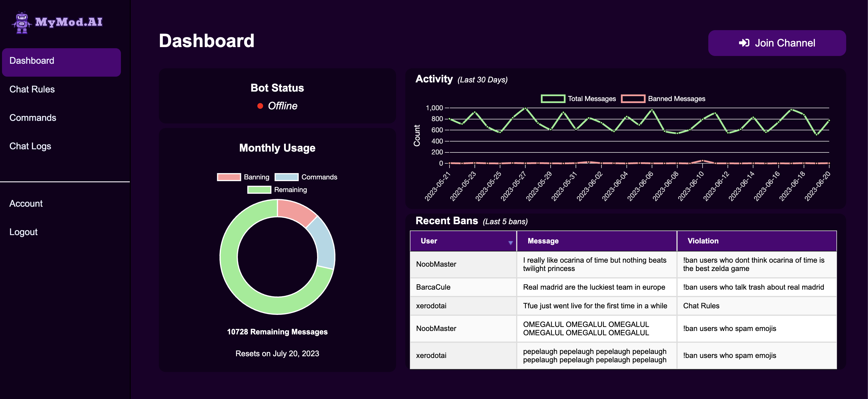The width and height of the screenshot is (868, 399).
Task: Go to Commands in sidebar
Action: point(33,117)
